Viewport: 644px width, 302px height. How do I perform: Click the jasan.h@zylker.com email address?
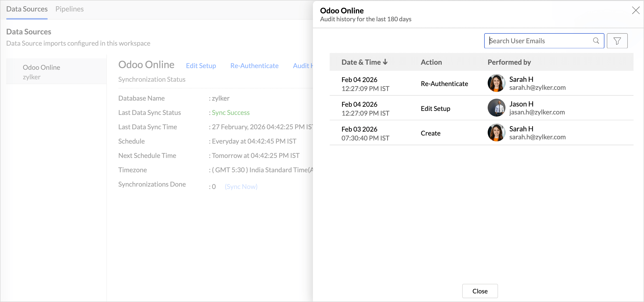click(537, 113)
